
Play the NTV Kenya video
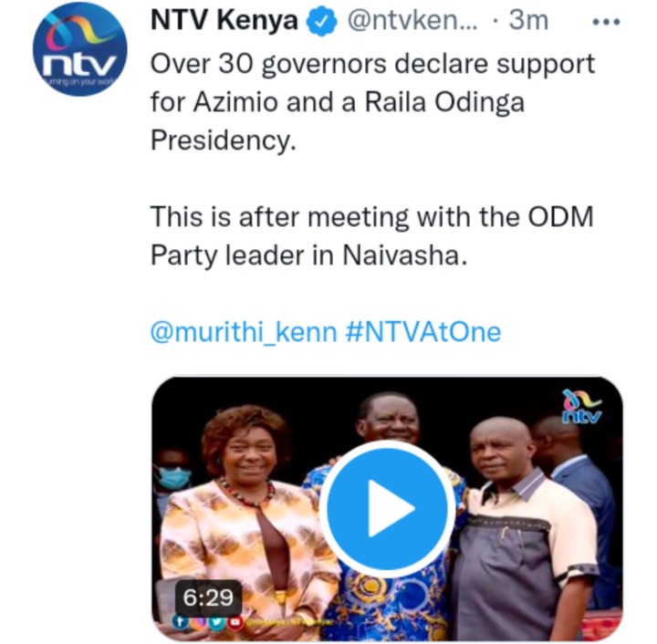(387, 508)
